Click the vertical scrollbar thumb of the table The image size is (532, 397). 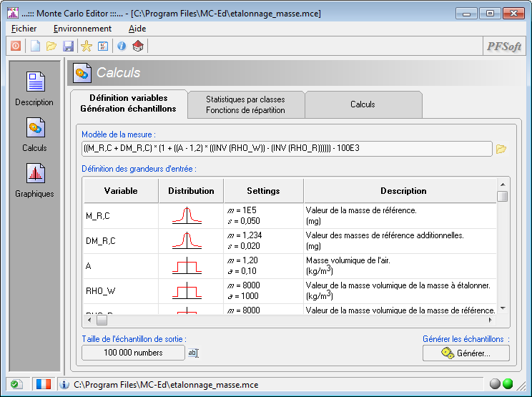(x=503, y=196)
